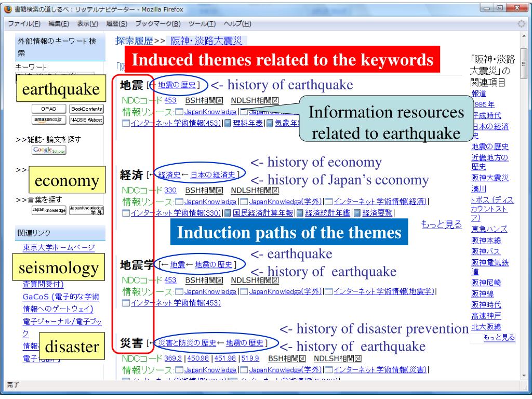The image size is (532, 399).
Task: Open NDC code 330 link
Action: 170,190
